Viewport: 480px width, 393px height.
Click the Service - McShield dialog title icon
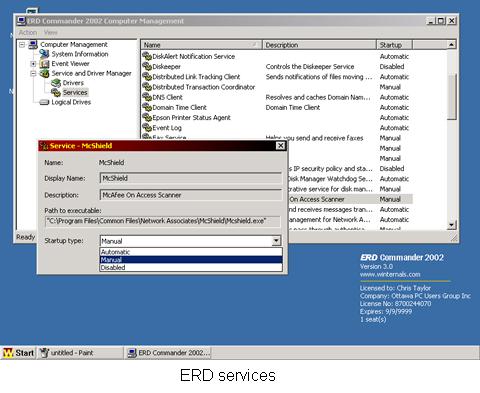43,146
